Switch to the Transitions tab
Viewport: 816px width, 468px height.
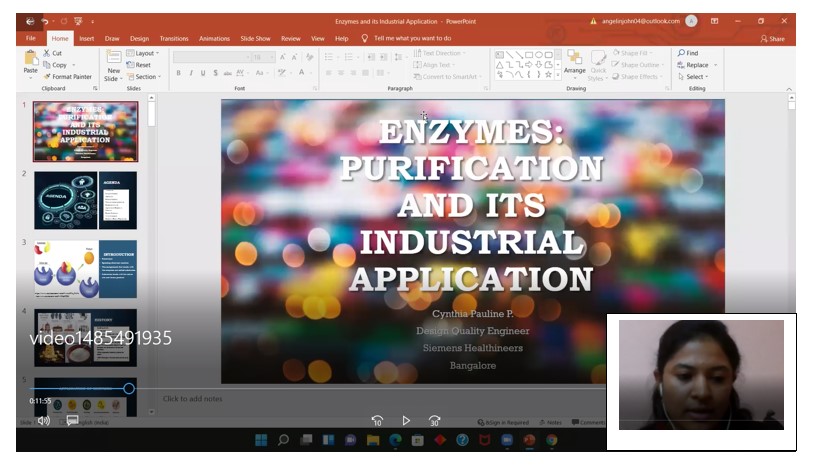tap(174, 39)
